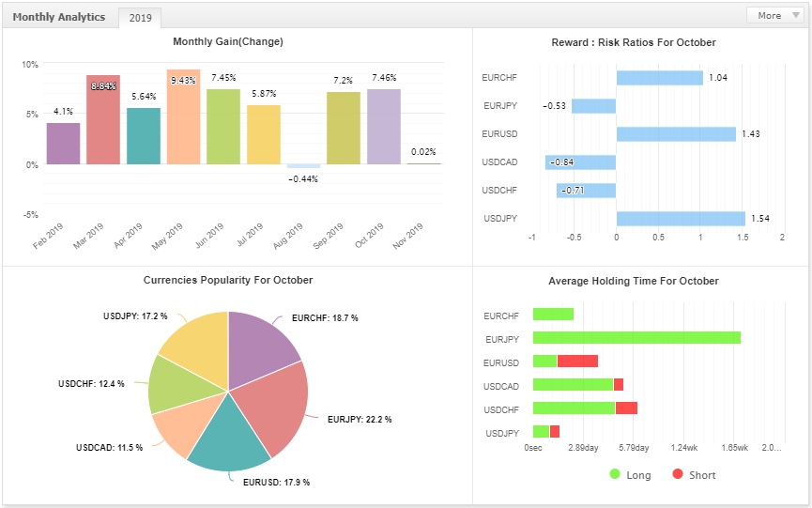Click the USDJPY short holding time bar
This screenshot has width=812, height=508.
(x=555, y=431)
